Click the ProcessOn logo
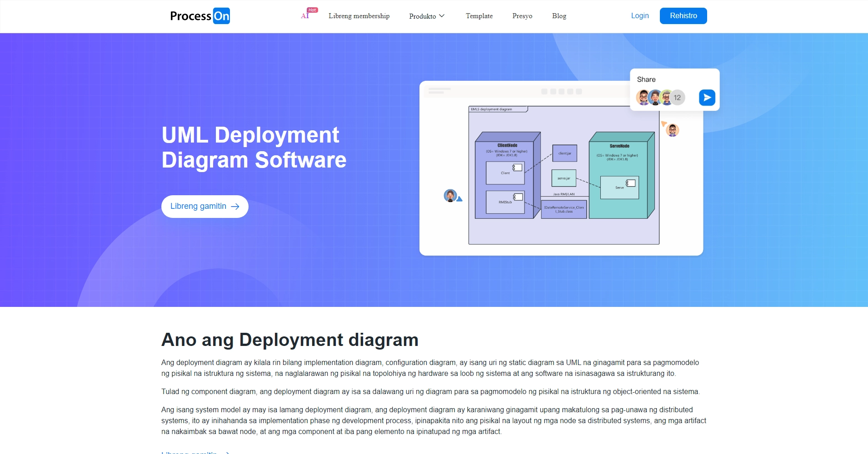 [200, 16]
